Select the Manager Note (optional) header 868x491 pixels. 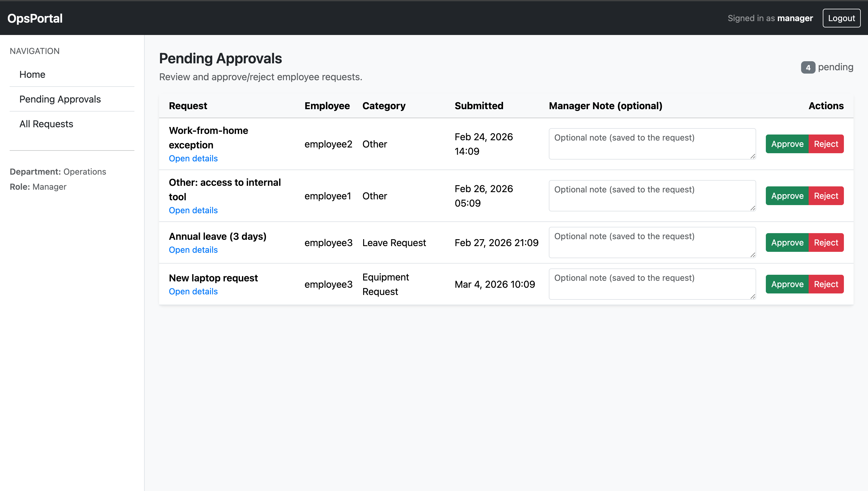click(x=605, y=106)
